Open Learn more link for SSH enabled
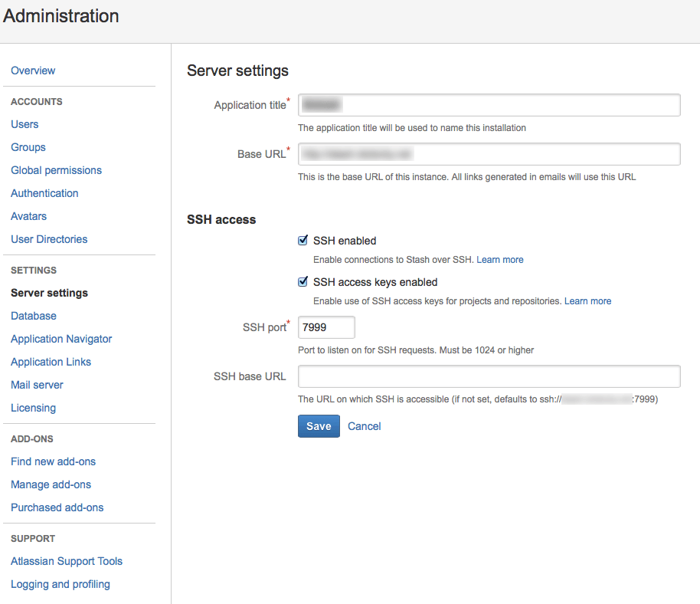This screenshot has height=604, width=700. tap(500, 260)
